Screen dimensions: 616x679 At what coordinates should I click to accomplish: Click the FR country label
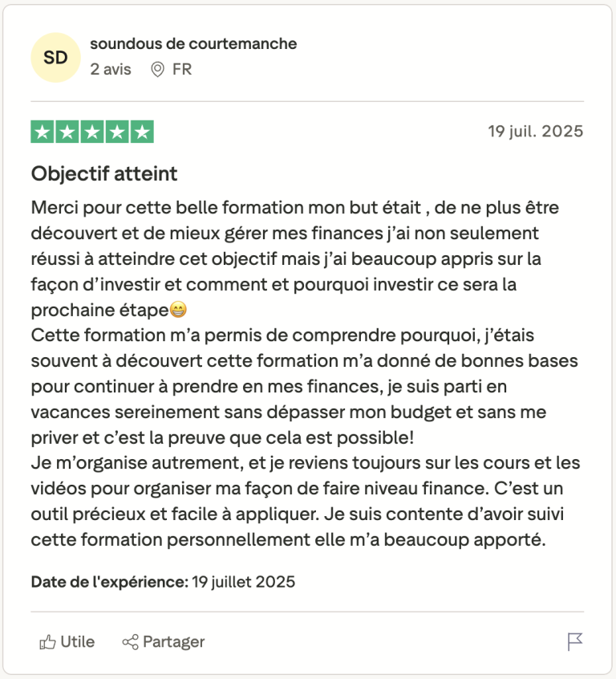(182, 69)
